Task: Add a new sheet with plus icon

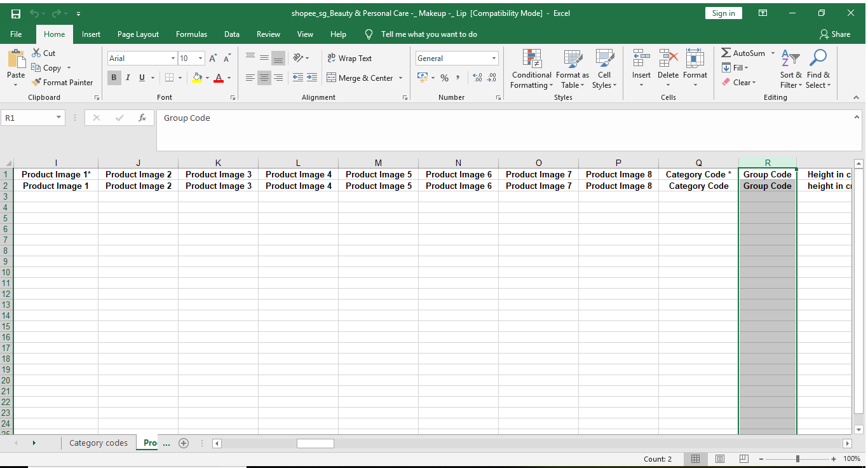Action: [184, 443]
